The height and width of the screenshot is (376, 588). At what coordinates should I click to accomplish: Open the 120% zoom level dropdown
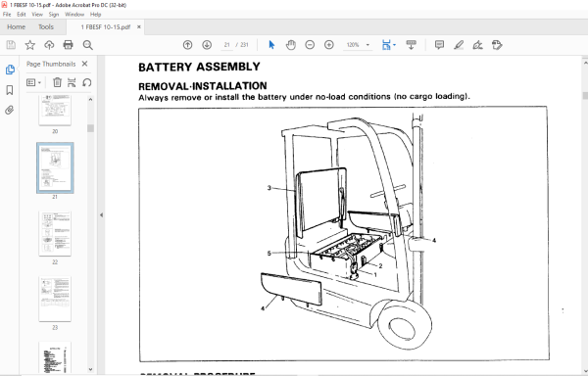pos(358,45)
